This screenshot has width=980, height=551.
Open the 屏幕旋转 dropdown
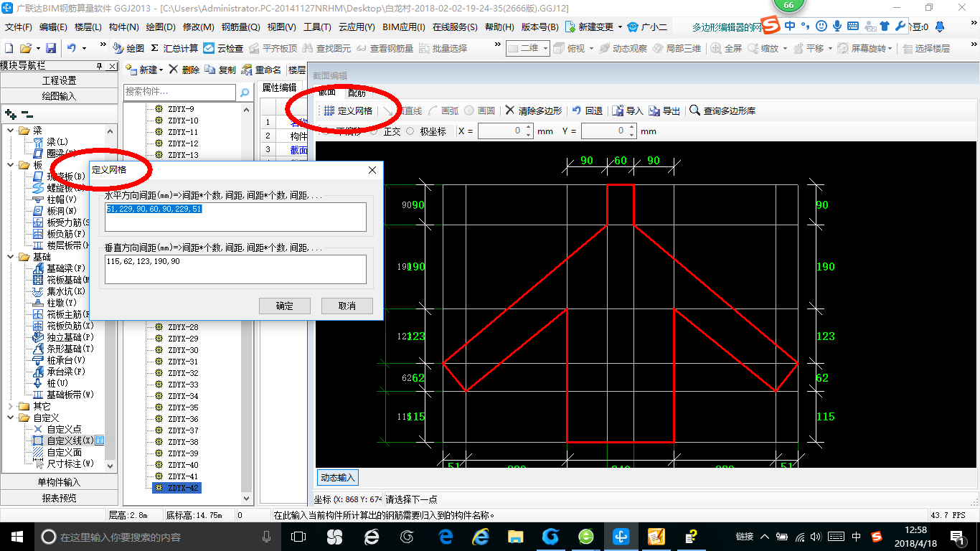click(x=890, y=48)
